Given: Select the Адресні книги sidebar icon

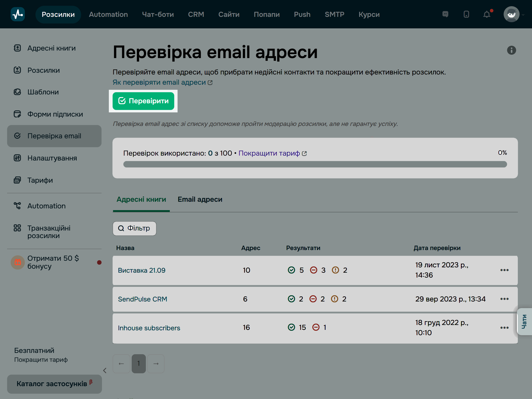Looking at the screenshot, I should [17, 48].
